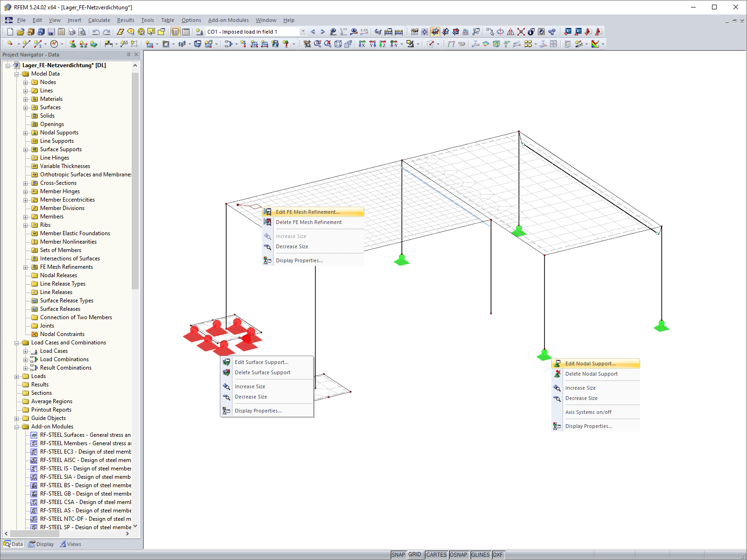The width and height of the screenshot is (747, 560).
Task: Open print preview in the toolbar
Action: tap(82, 32)
